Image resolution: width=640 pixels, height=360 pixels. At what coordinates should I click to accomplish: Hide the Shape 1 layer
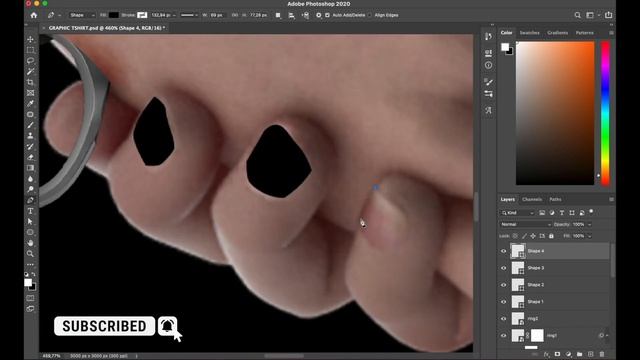coord(504,302)
